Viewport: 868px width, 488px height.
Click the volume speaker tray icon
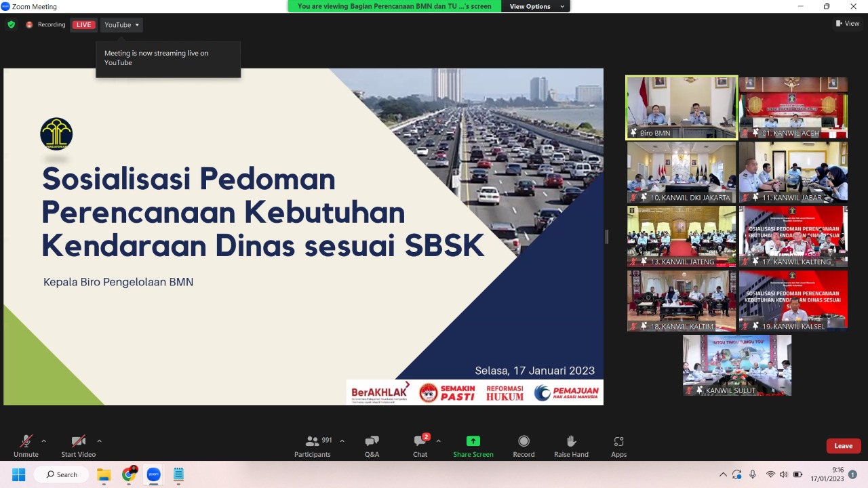784,474
